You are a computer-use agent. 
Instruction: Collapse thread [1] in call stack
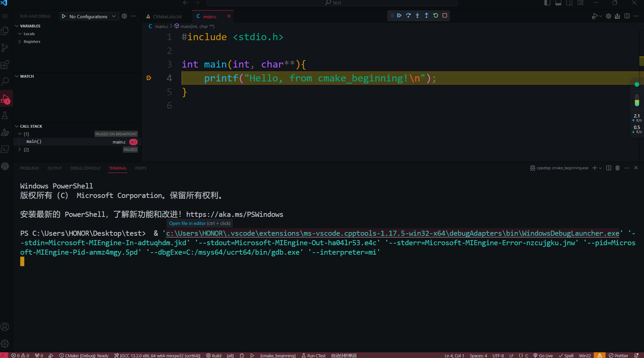tap(20, 134)
